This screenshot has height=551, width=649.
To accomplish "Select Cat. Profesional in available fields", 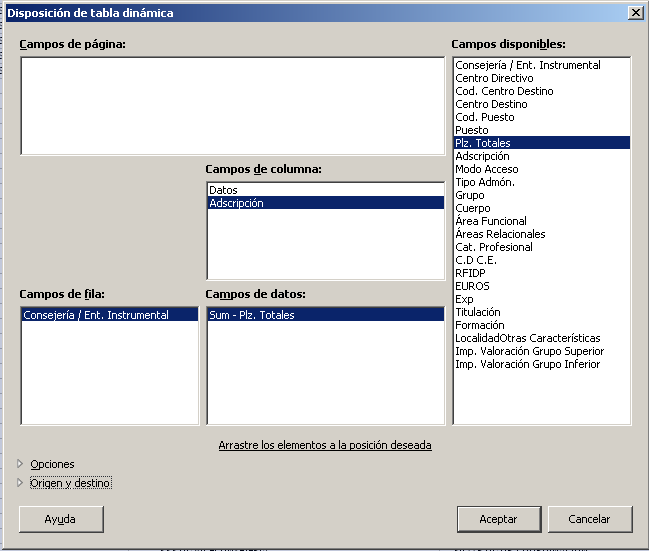I will pos(494,247).
